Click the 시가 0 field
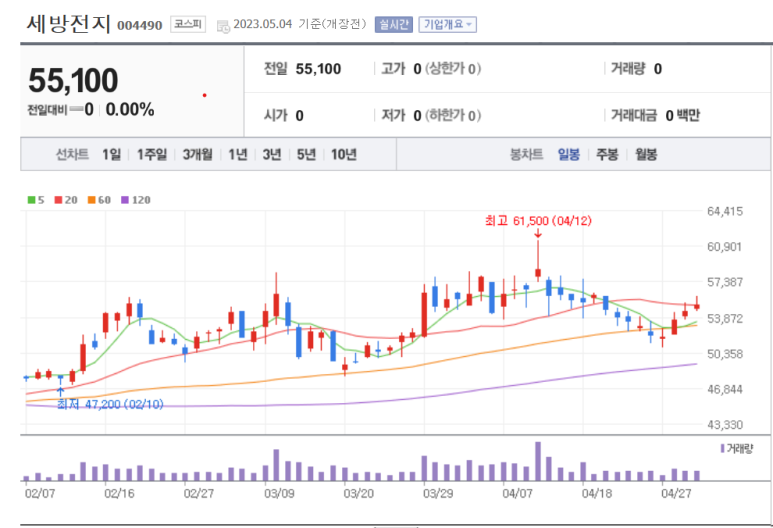This screenshot has height=528, width=773. pos(283,115)
